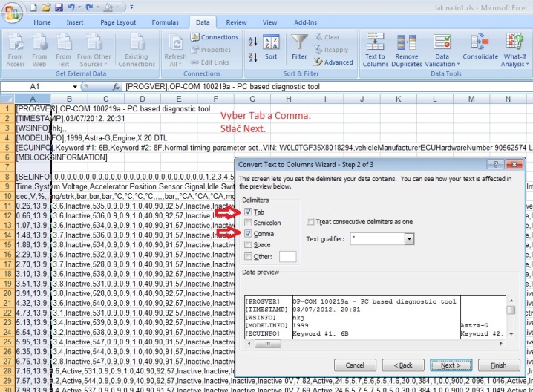
Task: Sort descending Z to A
Action: pos(252,58)
